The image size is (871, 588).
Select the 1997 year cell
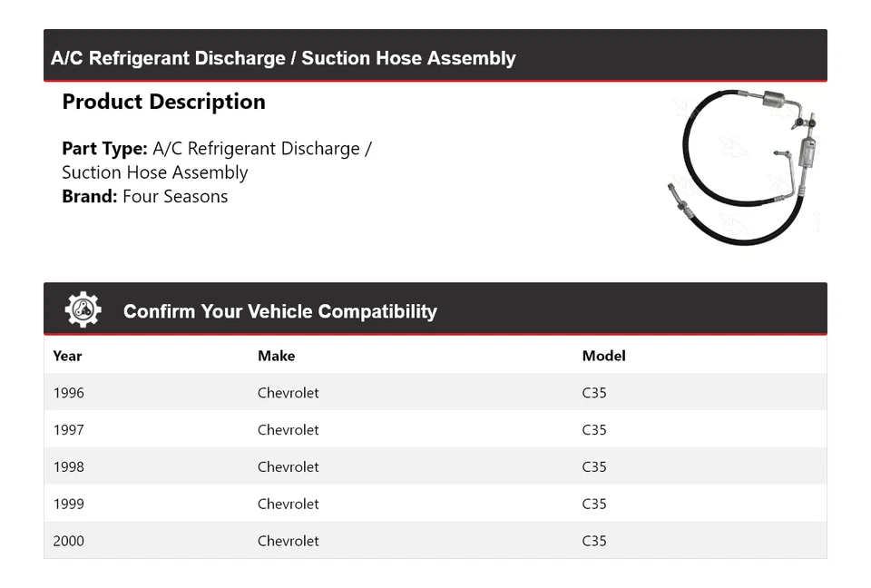pyautogui.click(x=68, y=430)
